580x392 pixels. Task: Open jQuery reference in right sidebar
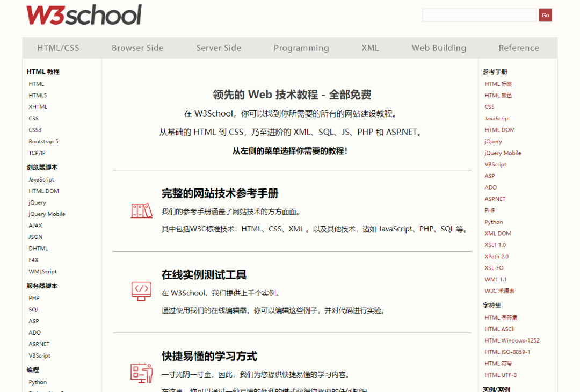coord(493,141)
